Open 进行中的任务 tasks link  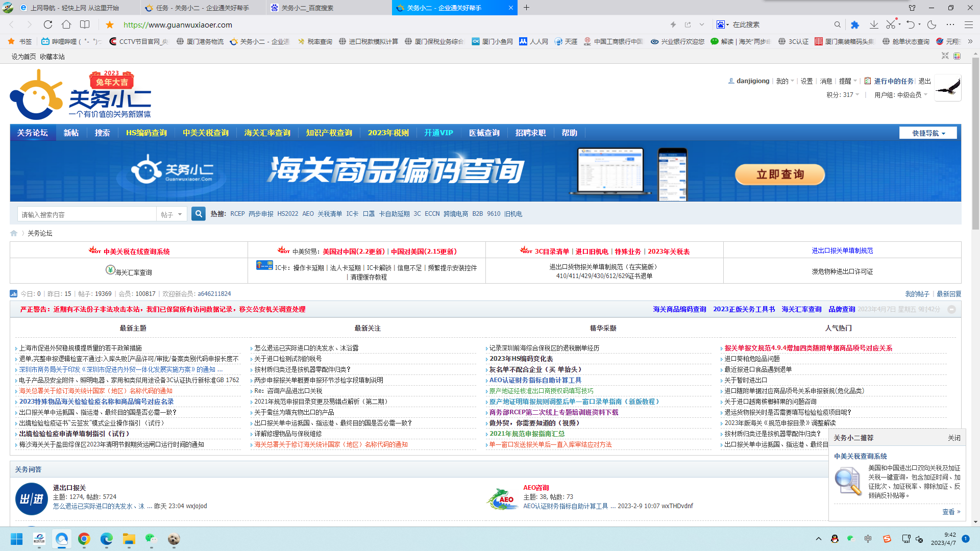point(894,81)
